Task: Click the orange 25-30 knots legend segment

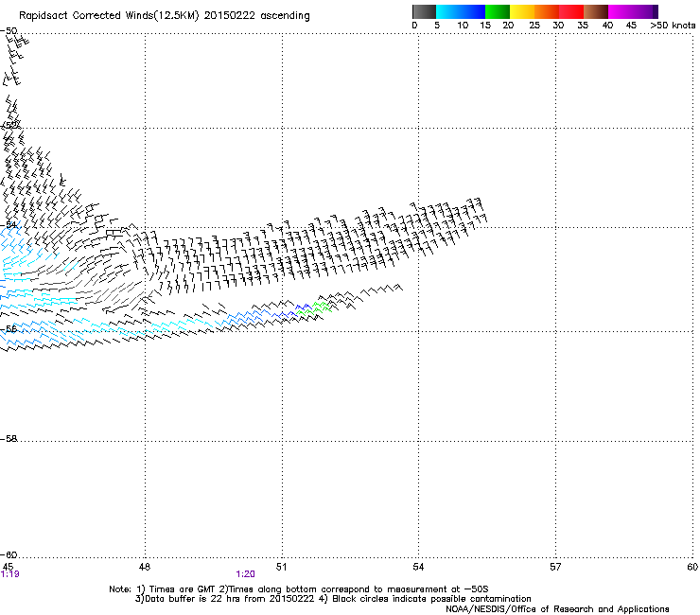Action: point(547,11)
